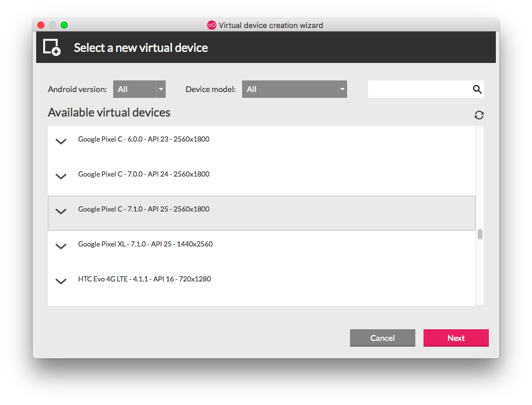Image resolution: width=532 pixels, height=405 pixels.
Task: Click the Genymotion logo in title bar
Action: click(x=212, y=25)
